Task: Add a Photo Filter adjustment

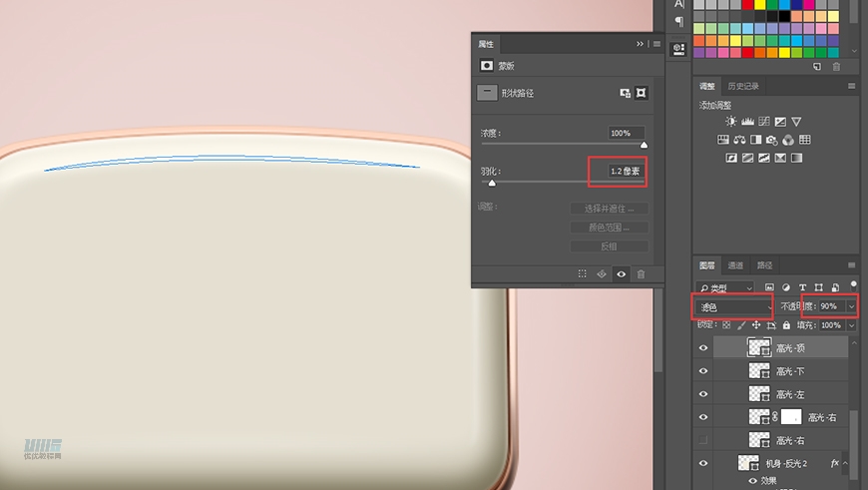Action: (771, 140)
